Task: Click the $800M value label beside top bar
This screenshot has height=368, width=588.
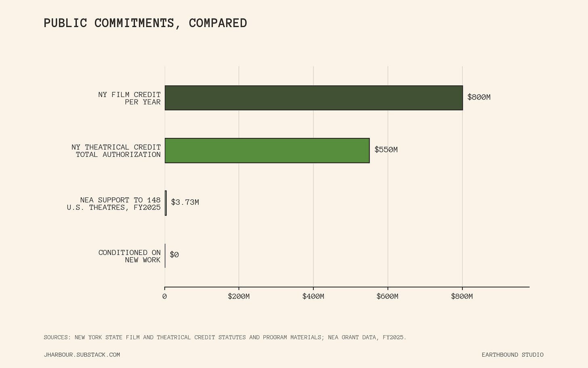Action: point(479,97)
